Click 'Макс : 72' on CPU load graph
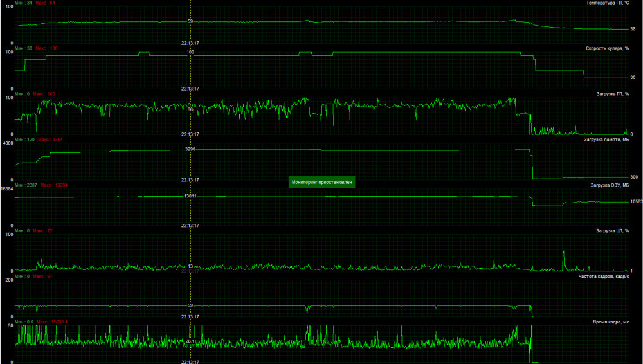Screen dimensions: 643x364 click(x=42, y=231)
